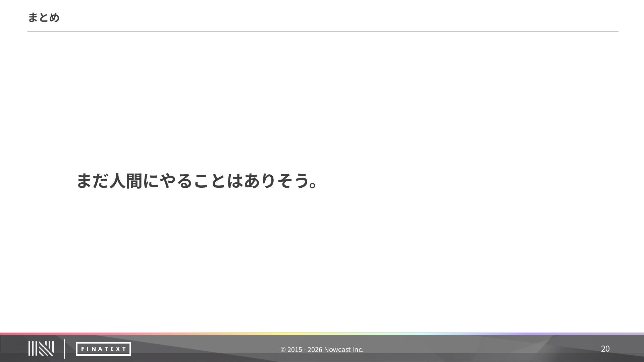Image resolution: width=644 pixels, height=362 pixels.
Task: Click the 。 period ending the sentence
Action: (x=314, y=184)
